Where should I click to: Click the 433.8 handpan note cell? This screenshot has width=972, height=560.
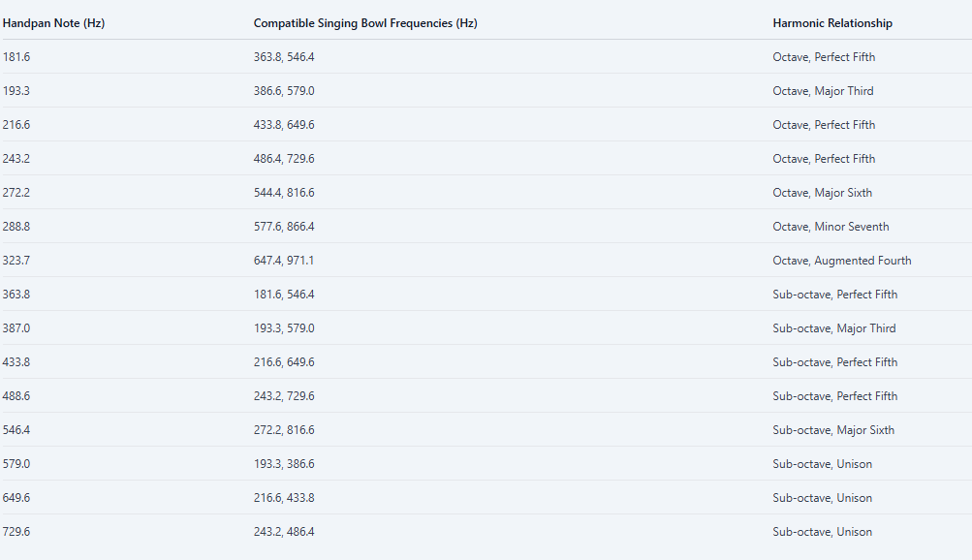coord(16,362)
